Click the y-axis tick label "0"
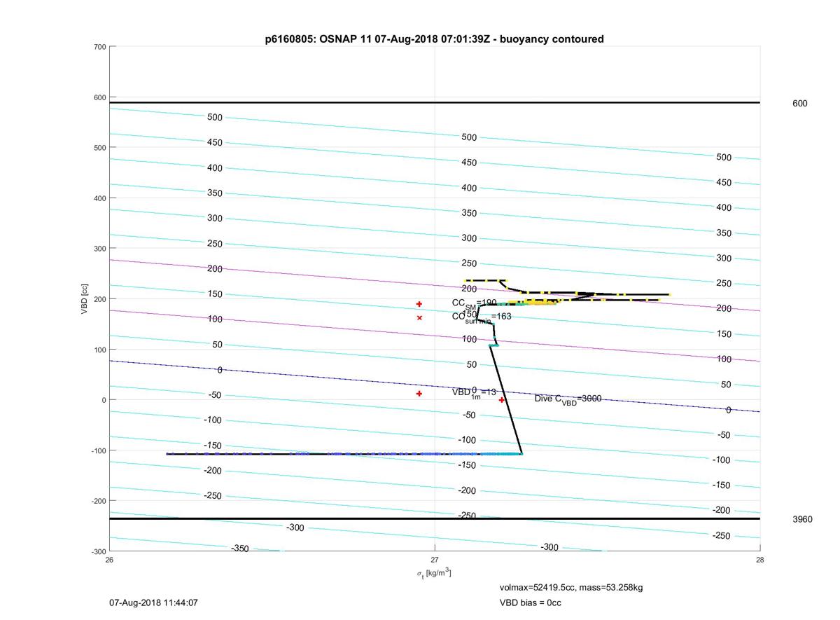This screenshot has height=620, width=840. (104, 400)
